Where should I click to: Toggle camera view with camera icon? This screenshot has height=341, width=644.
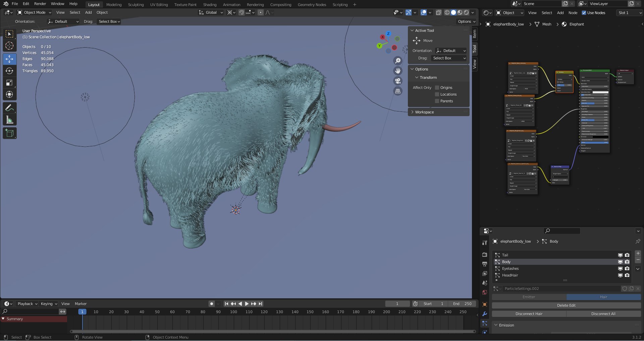pos(398,81)
